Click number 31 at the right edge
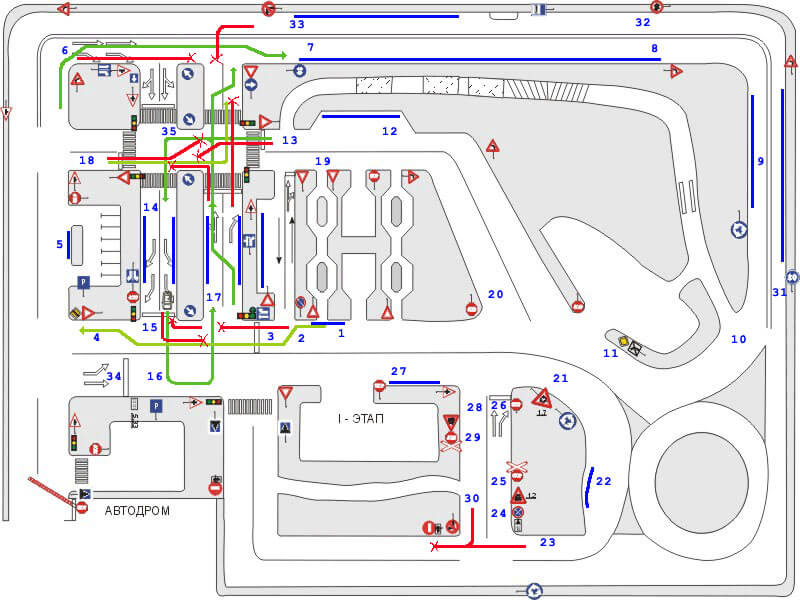The height and width of the screenshot is (600, 800). tap(779, 293)
